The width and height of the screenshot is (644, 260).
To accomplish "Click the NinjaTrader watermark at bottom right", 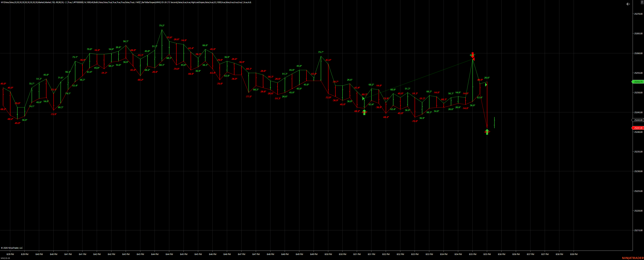I will [633, 258].
